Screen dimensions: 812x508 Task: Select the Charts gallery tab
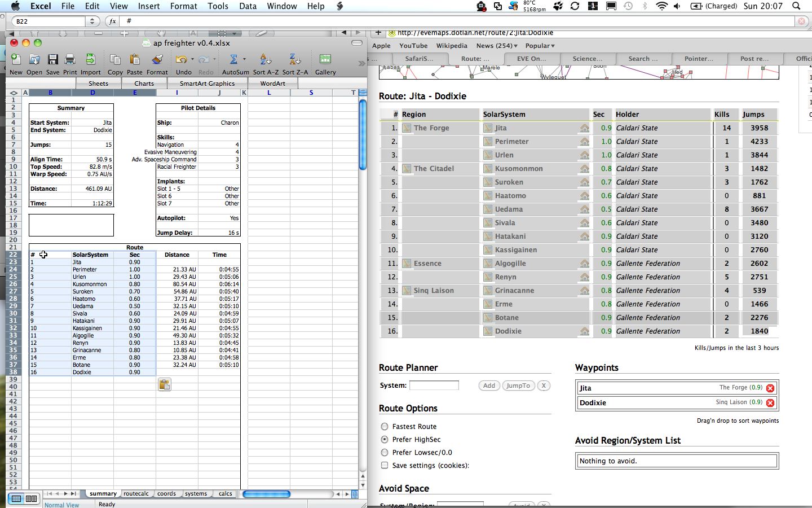[x=144, y=84]
